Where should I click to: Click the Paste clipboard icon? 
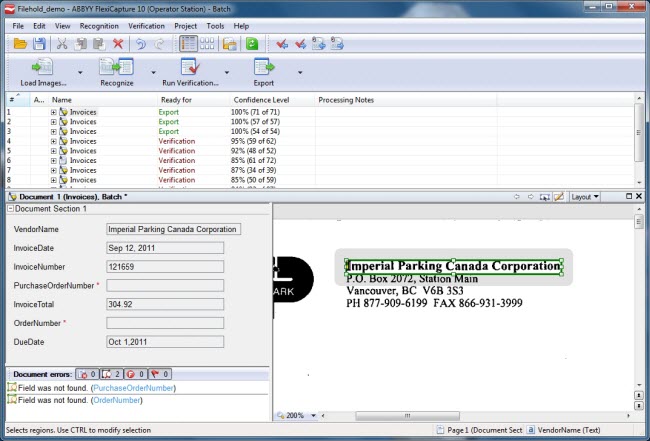tap(99, 44)
